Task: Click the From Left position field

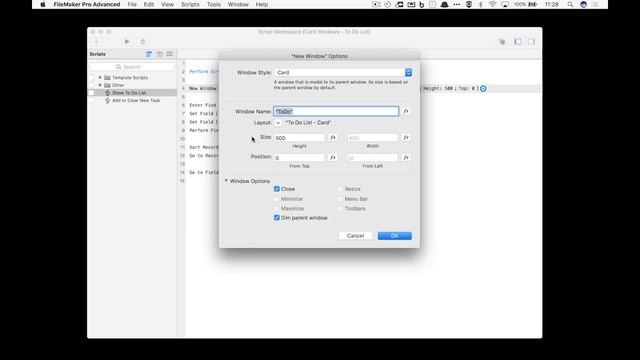Action: point(372,158)
